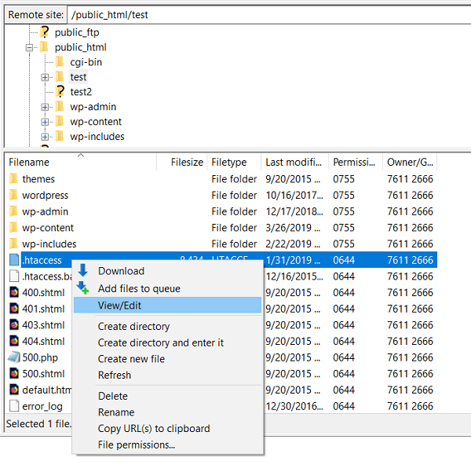Click the 12/30/2016 date of error_log
Viewport: 471px width, 476px height.
294,406
